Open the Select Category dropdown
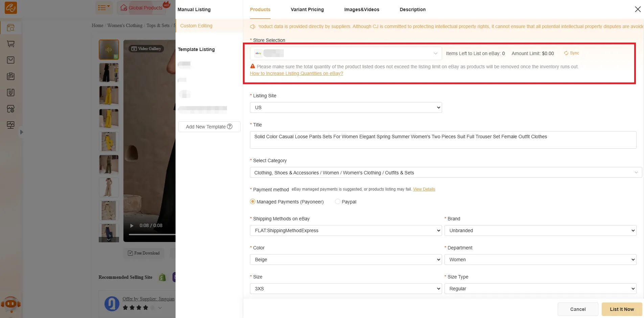644x318 pixels. coord(445,172)
